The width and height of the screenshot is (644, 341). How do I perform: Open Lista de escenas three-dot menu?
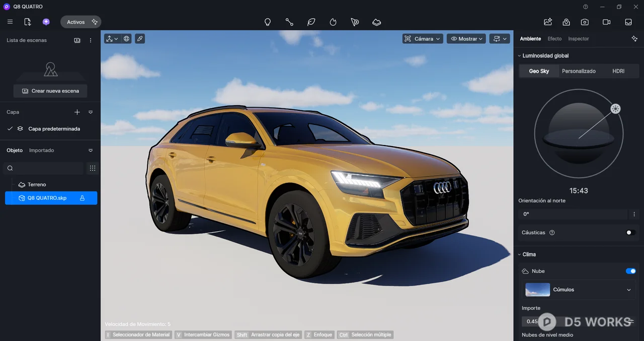[91, 40]
